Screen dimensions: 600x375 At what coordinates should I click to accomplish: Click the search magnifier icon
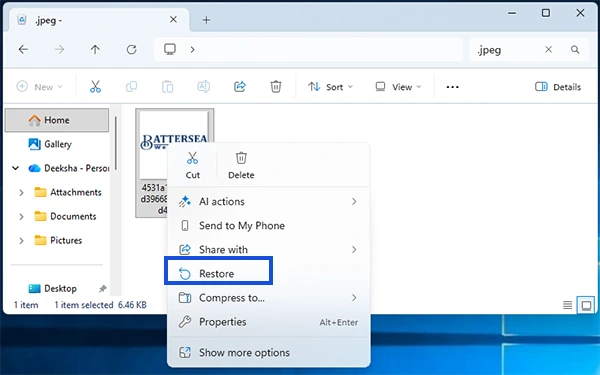click(x=575, y=49)
